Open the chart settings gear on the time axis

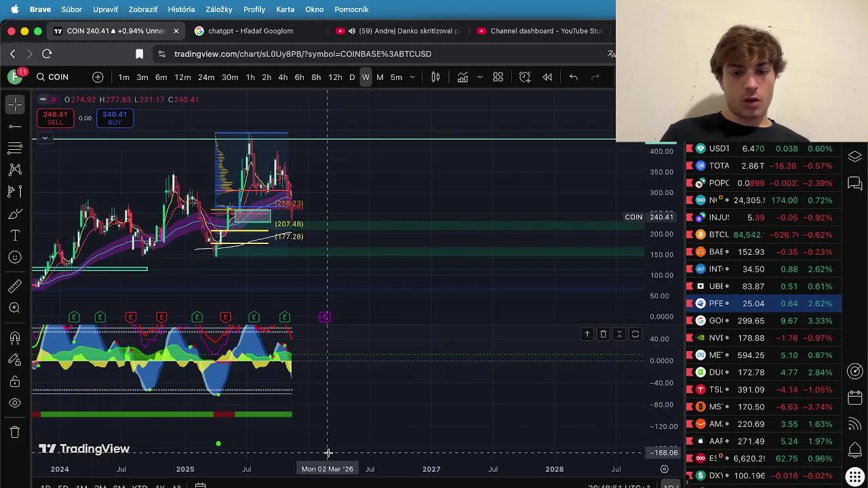(x=665, y=469)
